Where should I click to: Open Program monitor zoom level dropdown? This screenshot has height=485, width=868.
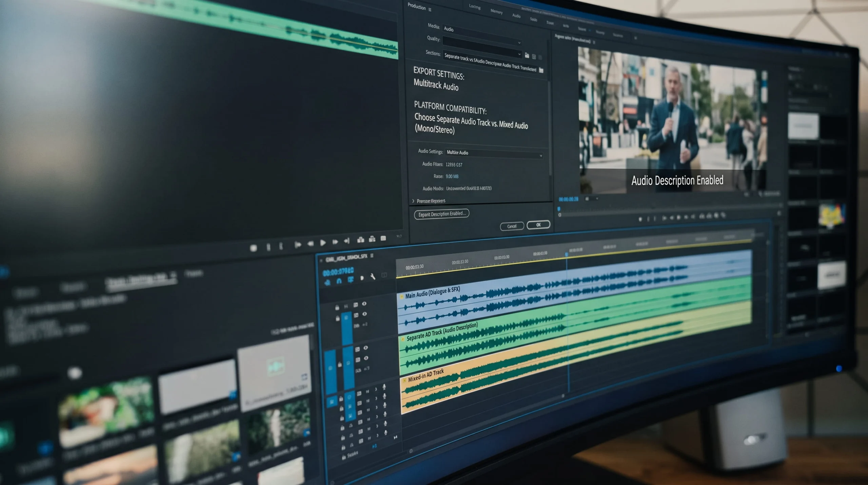(592, 199)
